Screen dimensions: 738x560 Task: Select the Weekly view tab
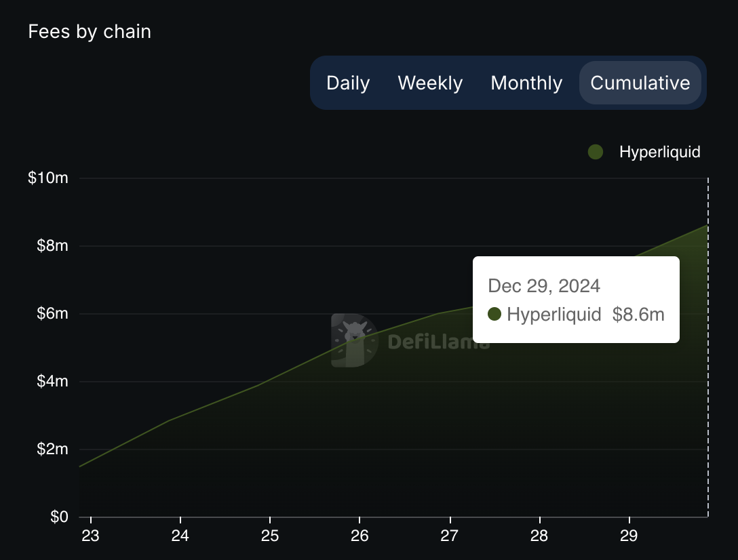[430, 83]
